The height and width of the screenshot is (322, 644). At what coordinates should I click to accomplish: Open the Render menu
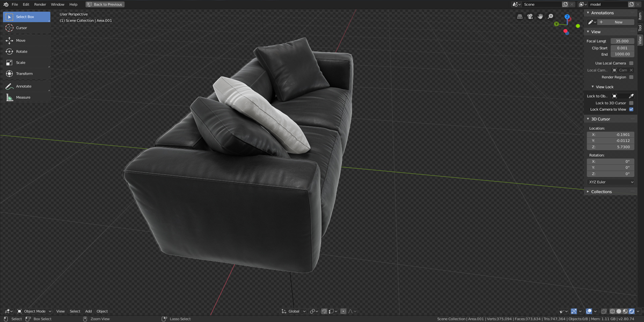[x=40, y=4]
